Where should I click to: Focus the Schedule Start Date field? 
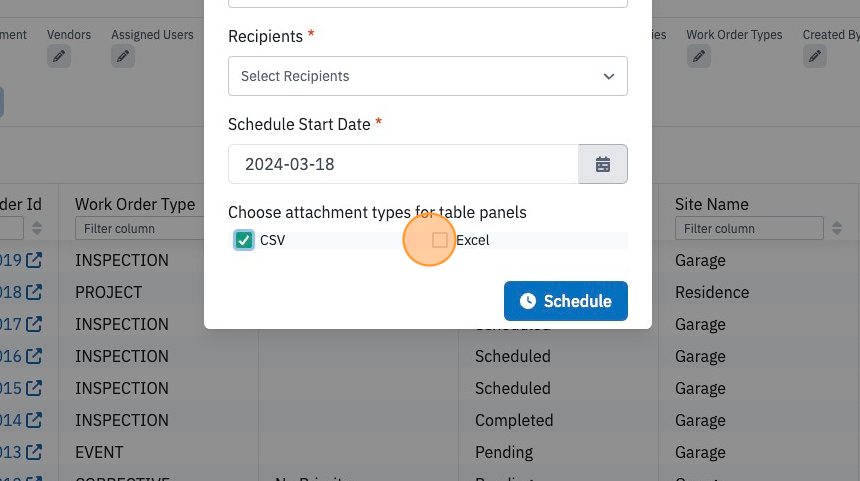coord(403,164)
